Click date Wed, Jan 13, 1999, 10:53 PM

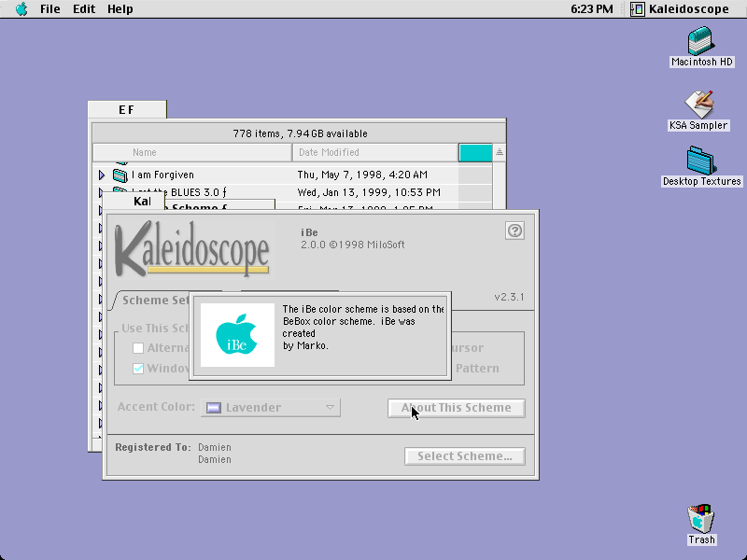point(369,192)
